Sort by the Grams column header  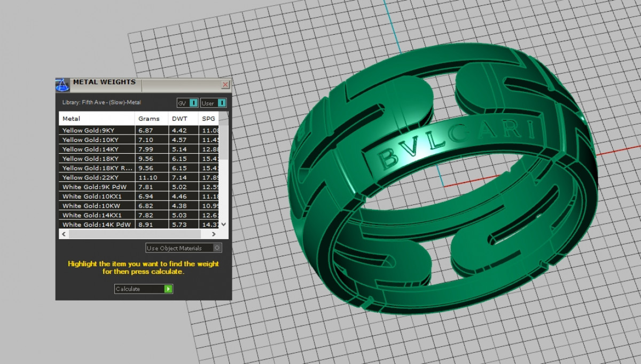[149, 118]
